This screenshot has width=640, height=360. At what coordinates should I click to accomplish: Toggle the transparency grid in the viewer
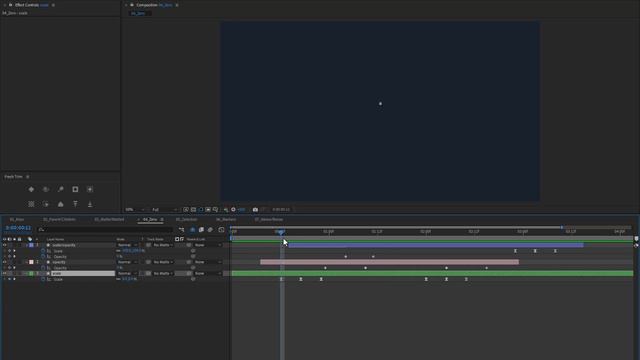point(193,209)
